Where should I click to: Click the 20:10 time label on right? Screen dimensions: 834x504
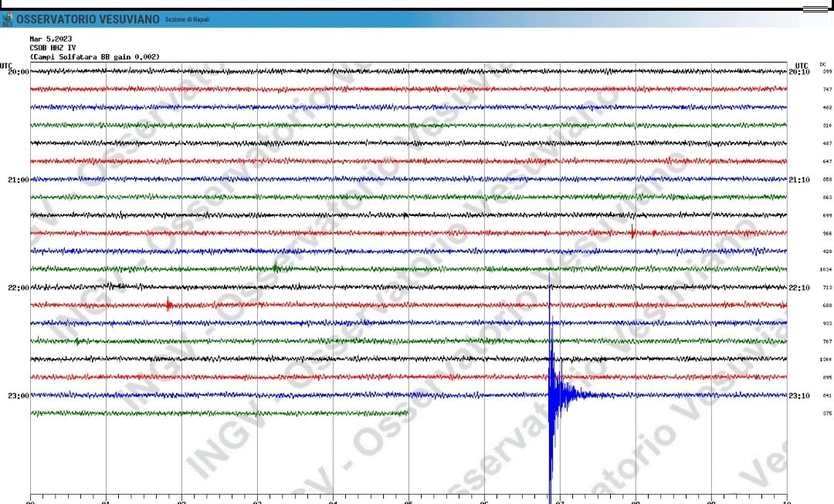799,72
